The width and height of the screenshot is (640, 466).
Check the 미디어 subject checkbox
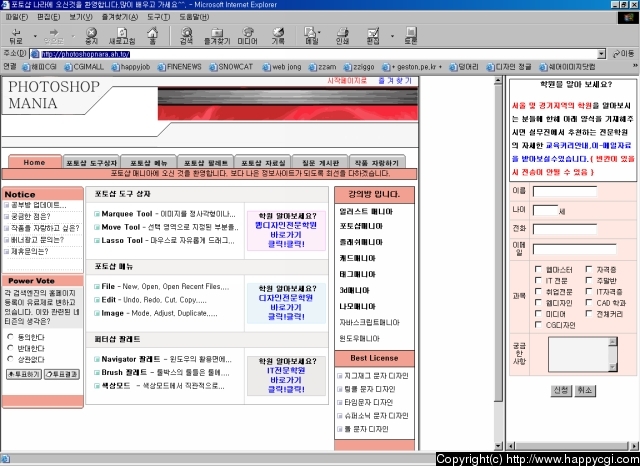tap(538, 313)
